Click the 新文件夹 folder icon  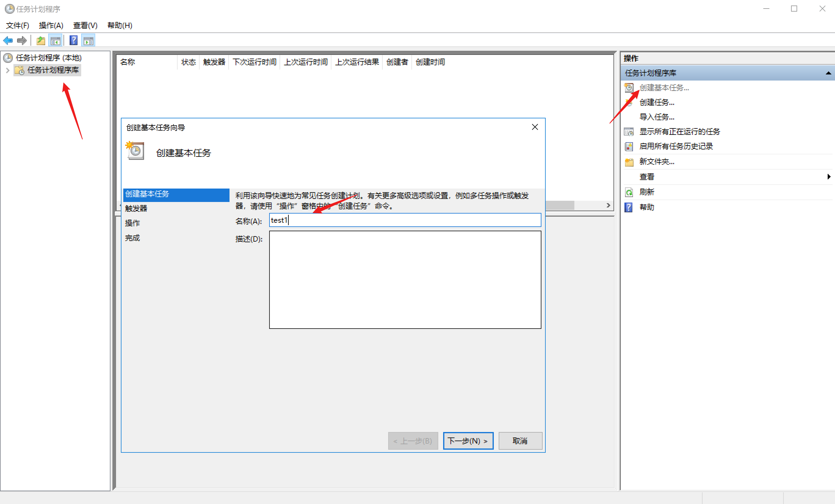coord(629,162)
